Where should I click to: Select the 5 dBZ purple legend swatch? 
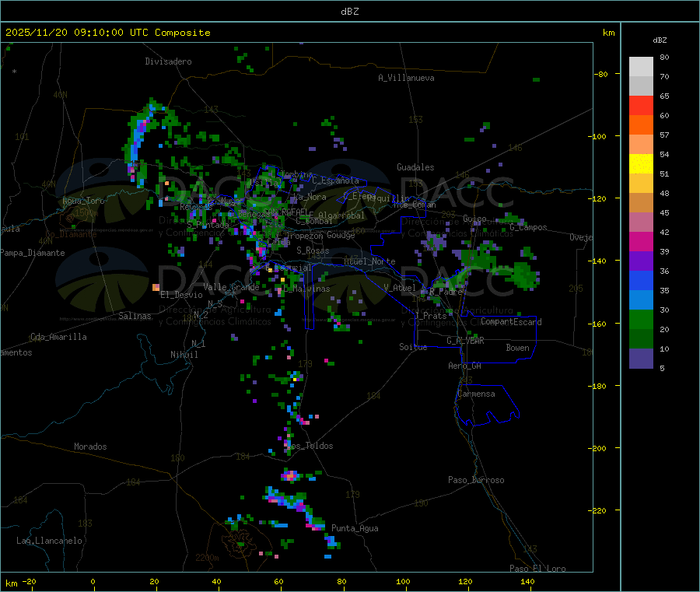pyautogui.click(x=641, y=358)
